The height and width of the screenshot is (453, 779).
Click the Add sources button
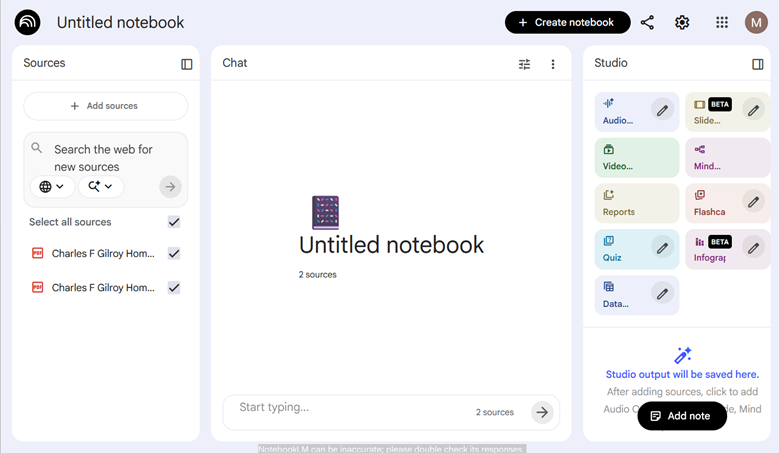(x=106, y=106)
